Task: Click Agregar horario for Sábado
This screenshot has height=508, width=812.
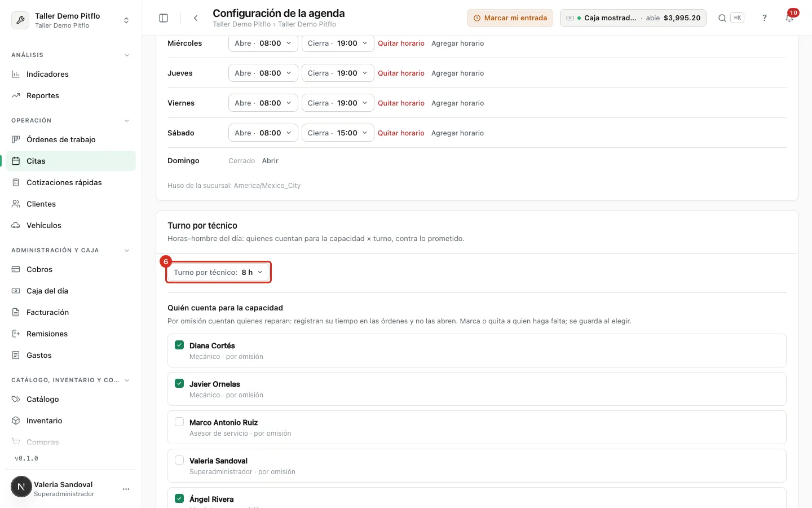Action: click(x=457, y=133)
